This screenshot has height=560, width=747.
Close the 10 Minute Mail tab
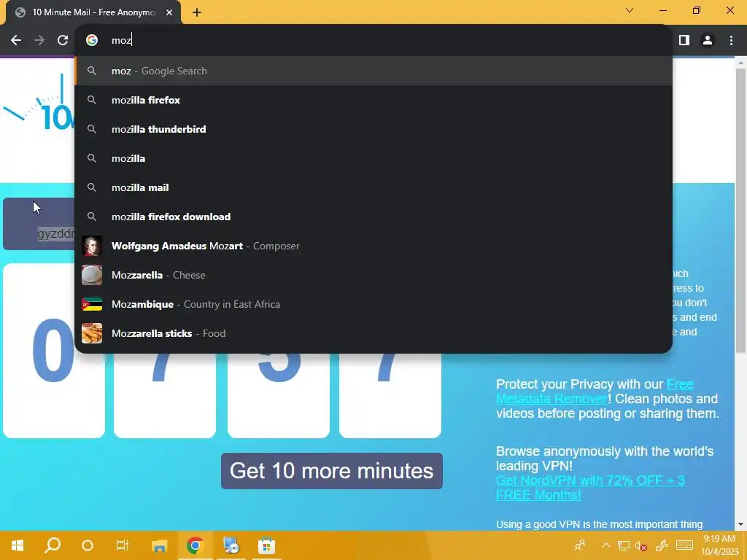[x=169, y=13]
